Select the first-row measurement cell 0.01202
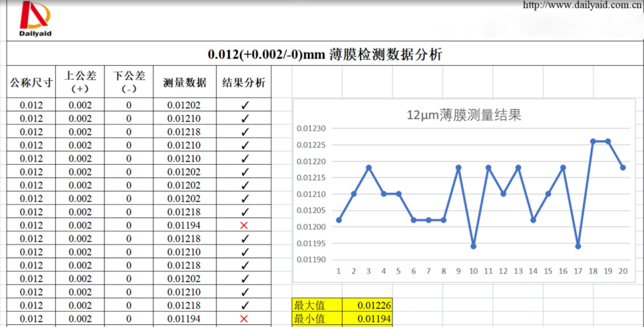 click(x=184, y=105)
